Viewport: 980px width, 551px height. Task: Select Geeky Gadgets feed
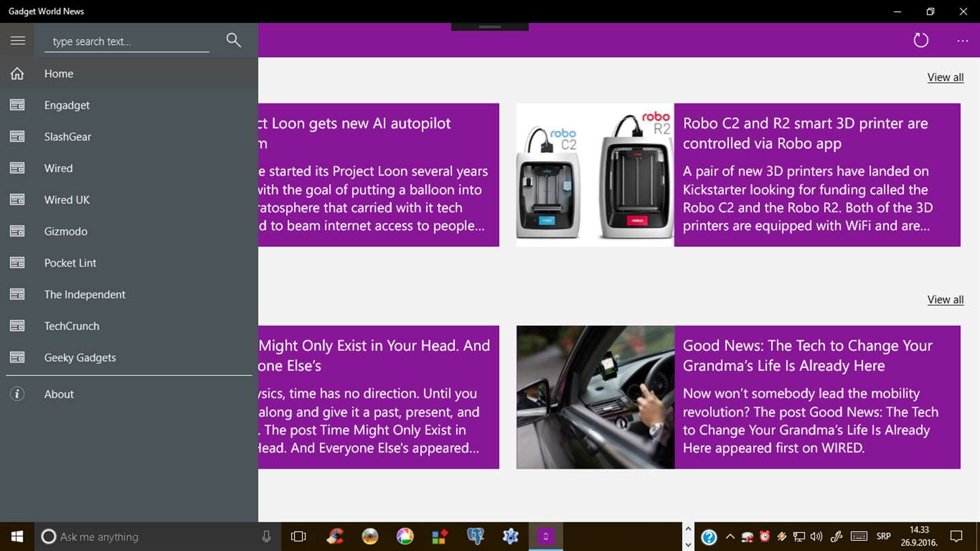click(129, 357)
